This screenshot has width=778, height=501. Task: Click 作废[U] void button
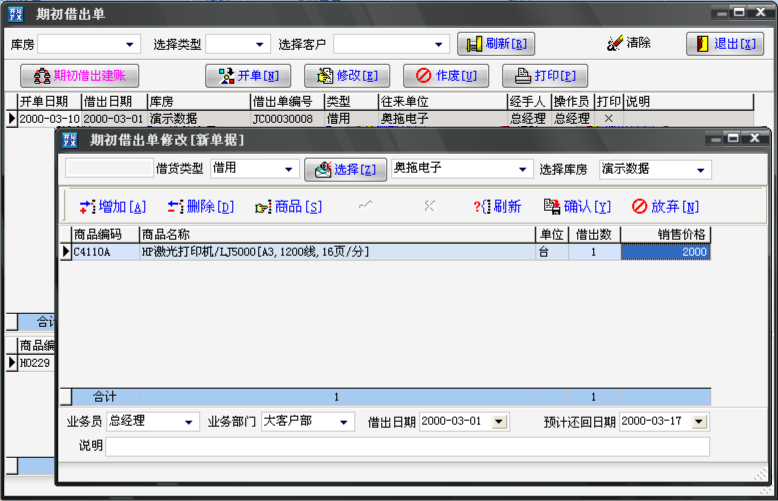pyautogui.click(x=446, y=76)
